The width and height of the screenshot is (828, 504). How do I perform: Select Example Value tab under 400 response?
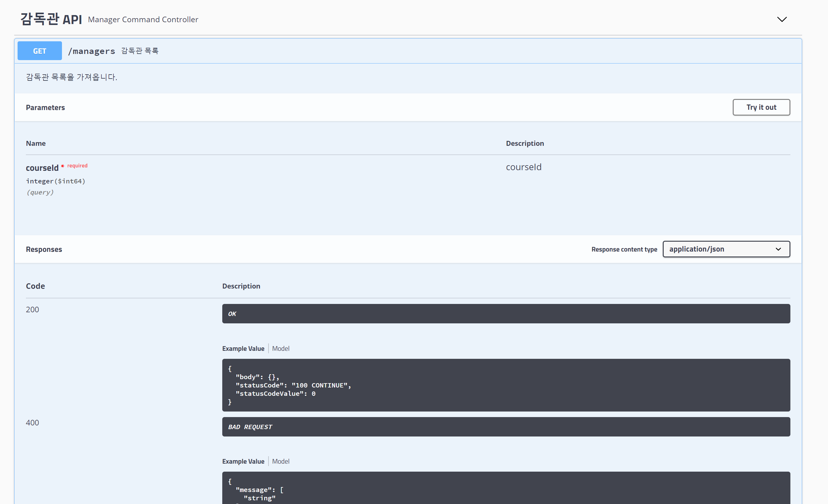click(x=243, y=461)
